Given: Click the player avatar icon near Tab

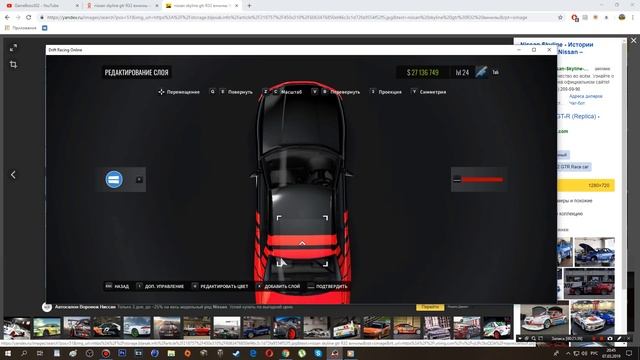Looking at the screenshot, I should tap(481, 72).
